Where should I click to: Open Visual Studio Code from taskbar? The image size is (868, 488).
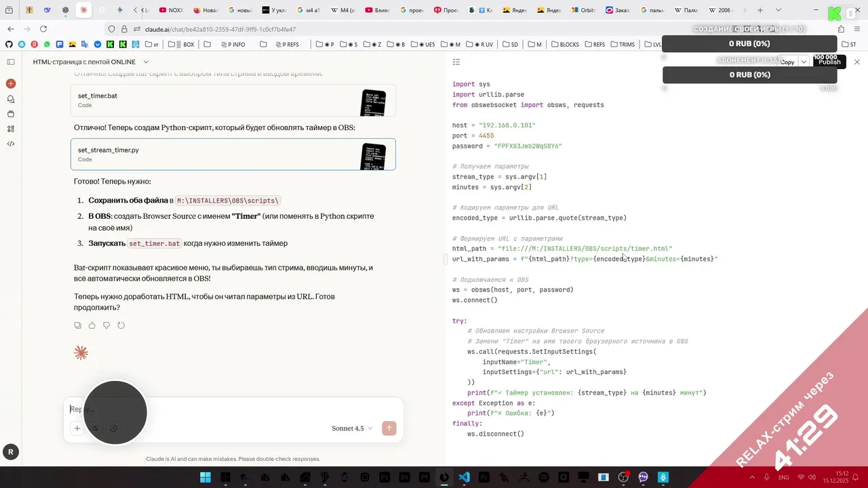464,477
